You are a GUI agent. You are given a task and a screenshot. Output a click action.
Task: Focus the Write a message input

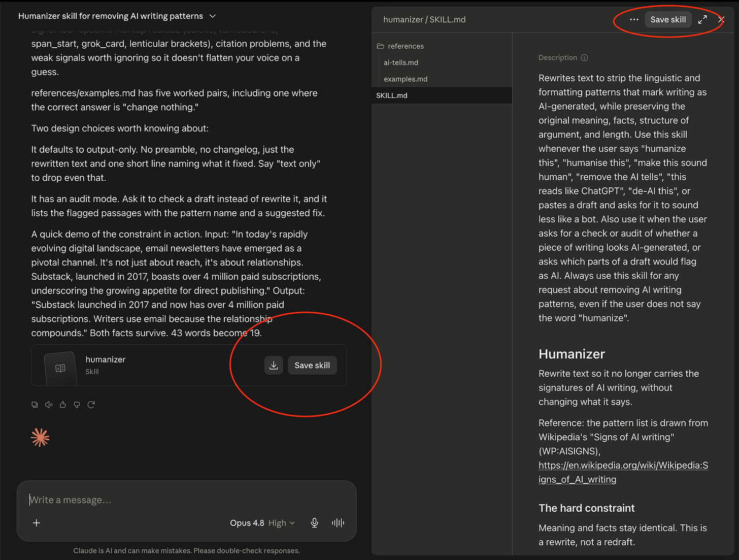pyautogui.click(x=187, y=500)
